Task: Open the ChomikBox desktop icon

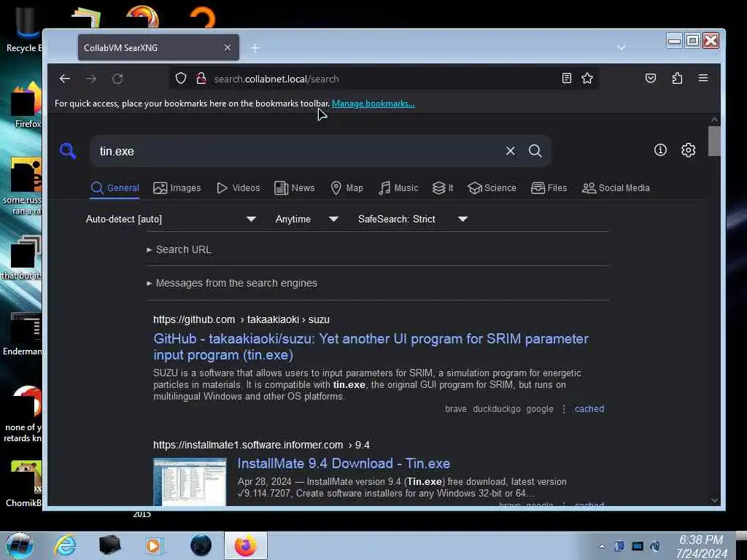Action: coord(25,483)
